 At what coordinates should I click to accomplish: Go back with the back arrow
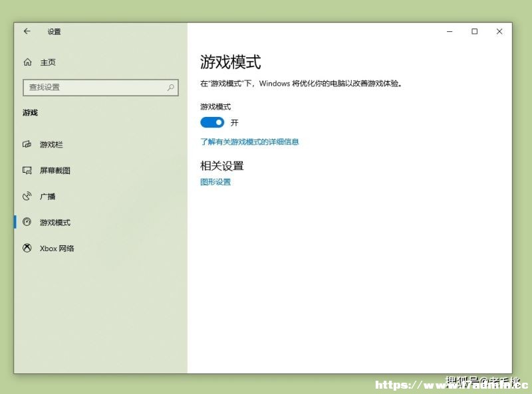tap(27, 31)
